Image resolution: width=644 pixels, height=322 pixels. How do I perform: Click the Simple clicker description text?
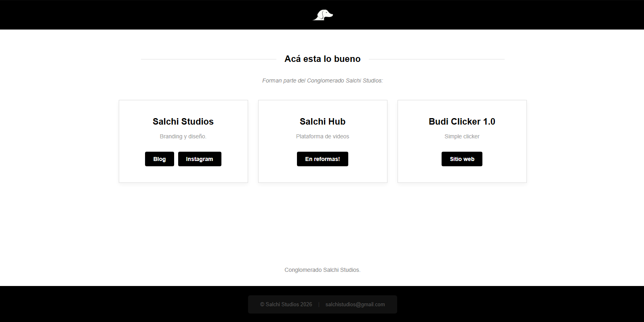point(462,136)
